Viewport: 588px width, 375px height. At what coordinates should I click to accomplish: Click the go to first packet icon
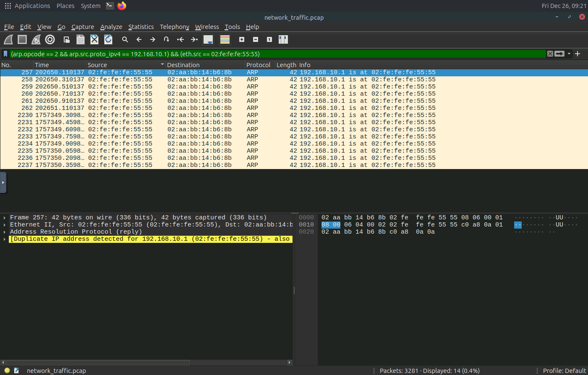(x=180, y=39)
